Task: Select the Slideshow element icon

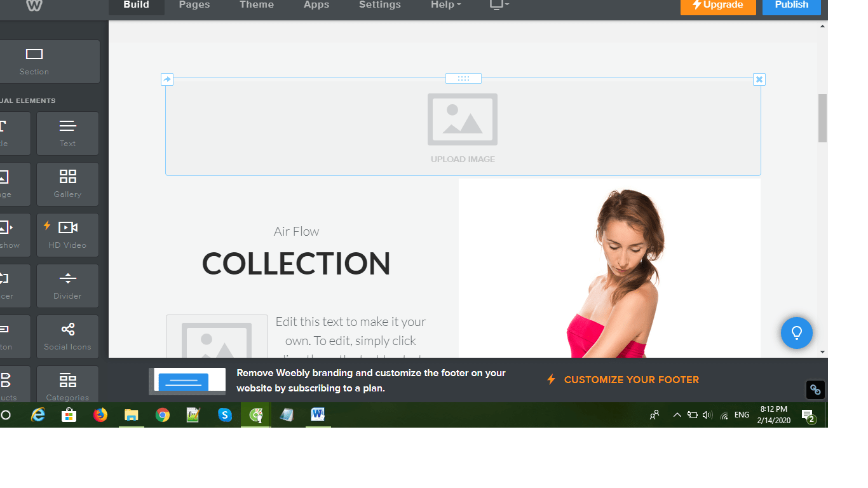Action: coord(10,235)
